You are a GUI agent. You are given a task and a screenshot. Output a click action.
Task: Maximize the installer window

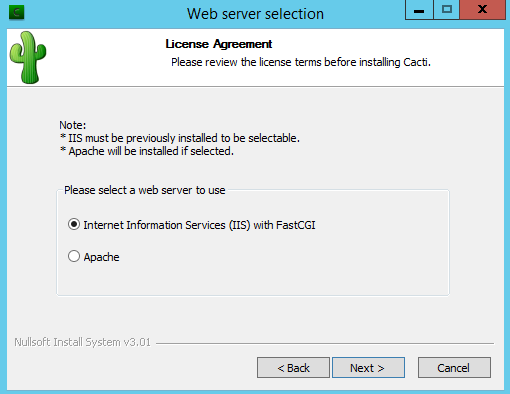pos(446,10)
